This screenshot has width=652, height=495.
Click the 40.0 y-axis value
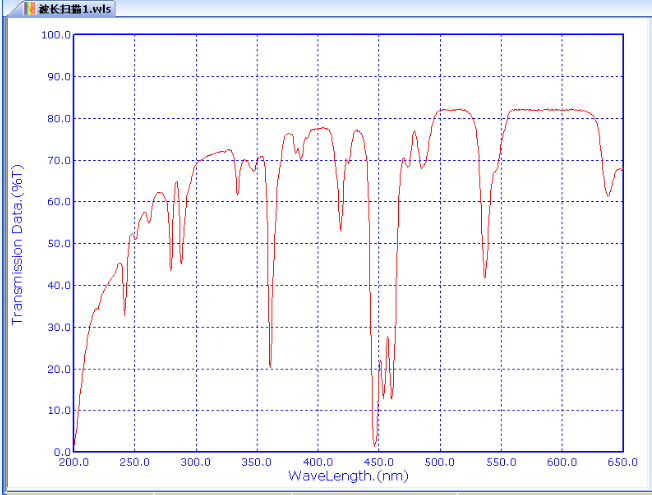point(59,285)
